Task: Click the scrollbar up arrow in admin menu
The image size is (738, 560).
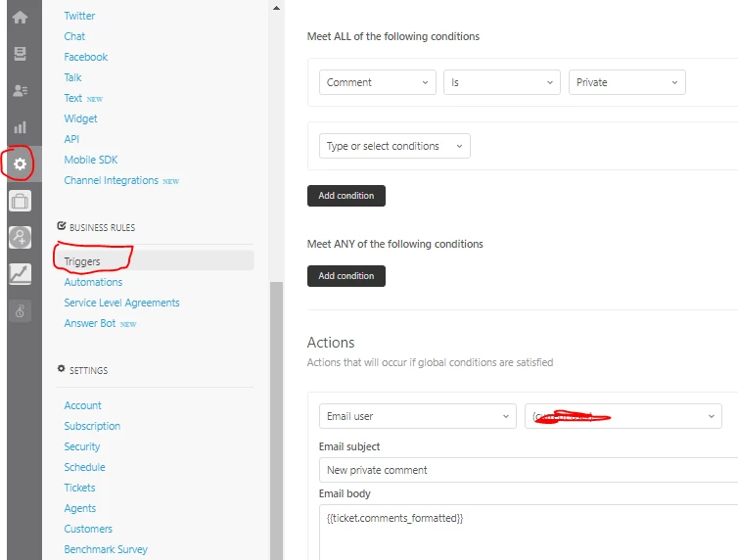Action: [x=276, y=8]
